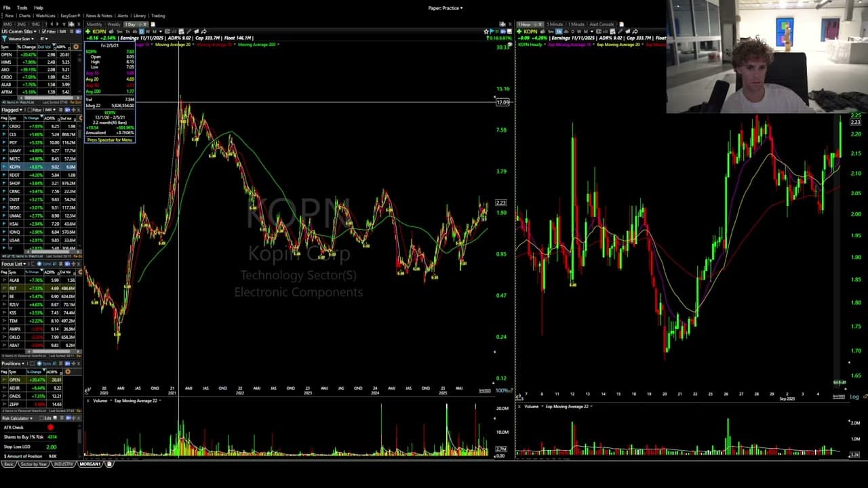Toggle the flag for CRDO in Flagged list
Image resolution: width=868 pixels, height=488 pixels.
click(x=3, y=126)
